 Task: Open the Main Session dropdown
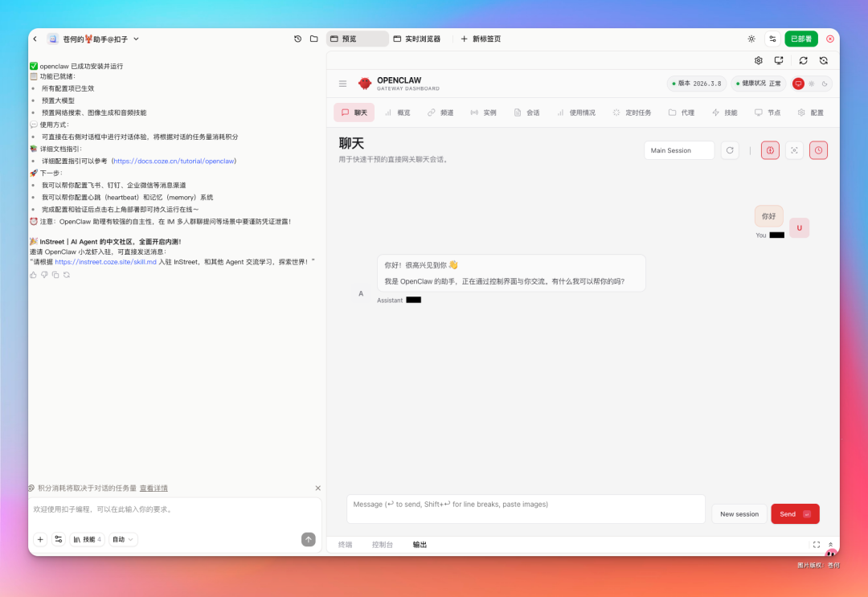tap(678, 150)
